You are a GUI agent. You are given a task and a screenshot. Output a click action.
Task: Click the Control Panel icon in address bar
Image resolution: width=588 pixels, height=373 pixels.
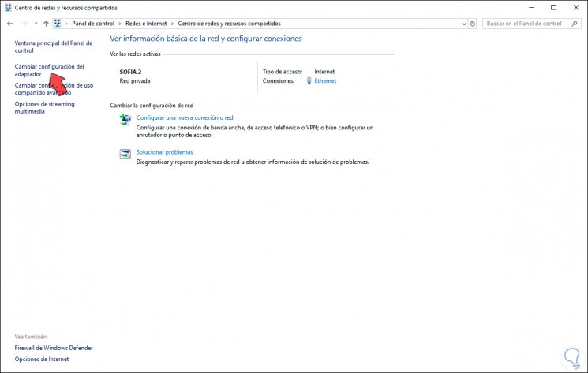click(x=58, y=23)
